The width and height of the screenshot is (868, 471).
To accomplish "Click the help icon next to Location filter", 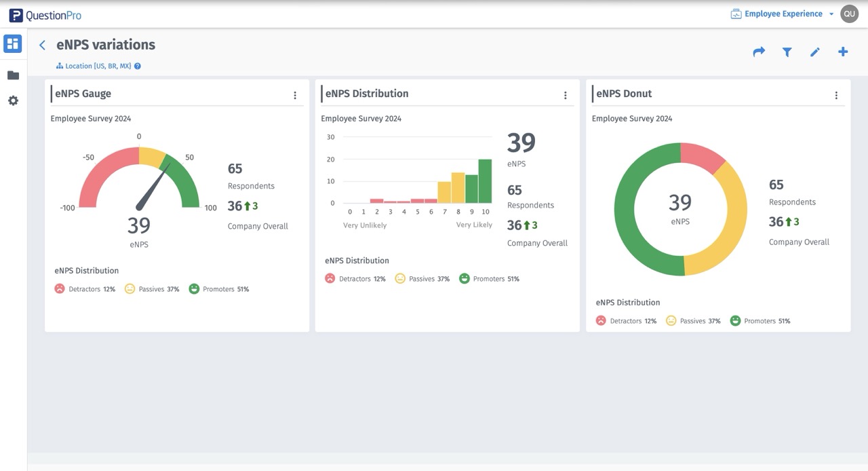I will [138, 67].
